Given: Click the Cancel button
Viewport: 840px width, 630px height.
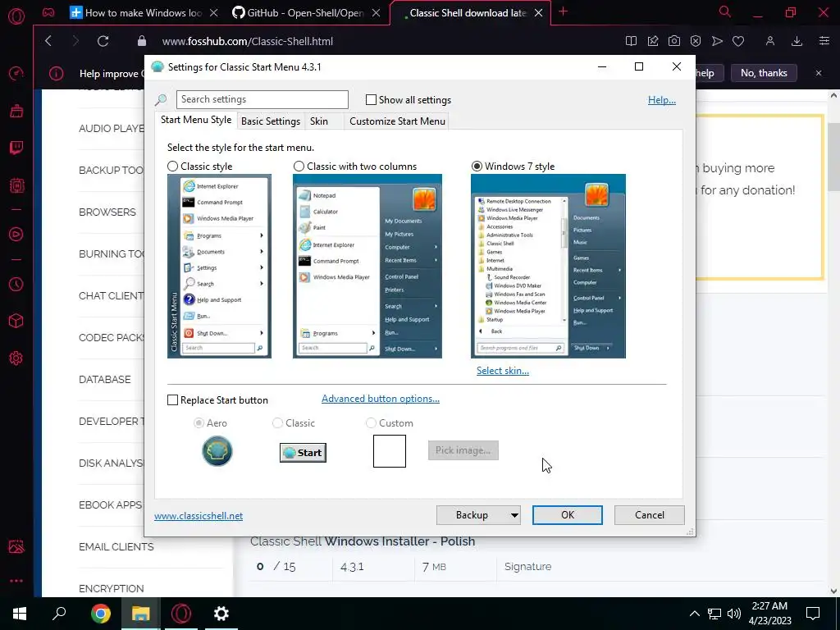Looking at the screenshot, I should (650, 515).
